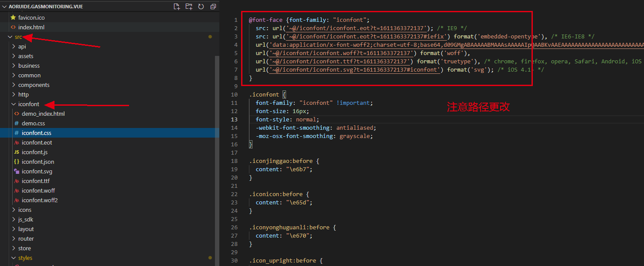Click the font icon beside iconfont.woff
Screen dimensions: 644x266
pyautogui.click(x=17, y=190)
